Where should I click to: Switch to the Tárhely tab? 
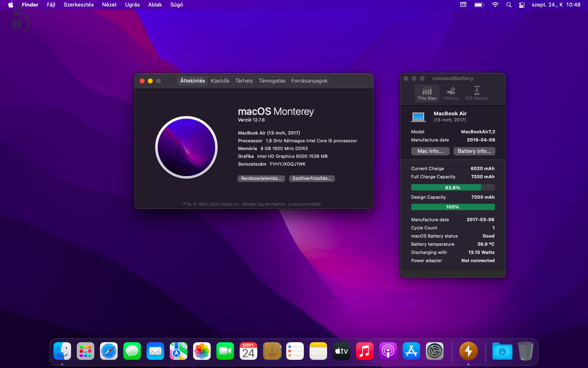tap(244, 81)
